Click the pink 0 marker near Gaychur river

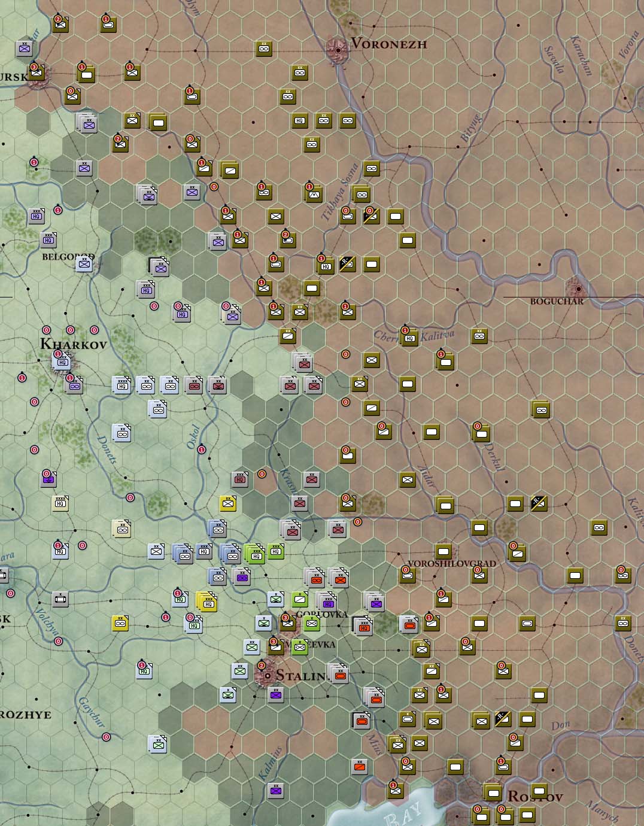tap(107, 737)
